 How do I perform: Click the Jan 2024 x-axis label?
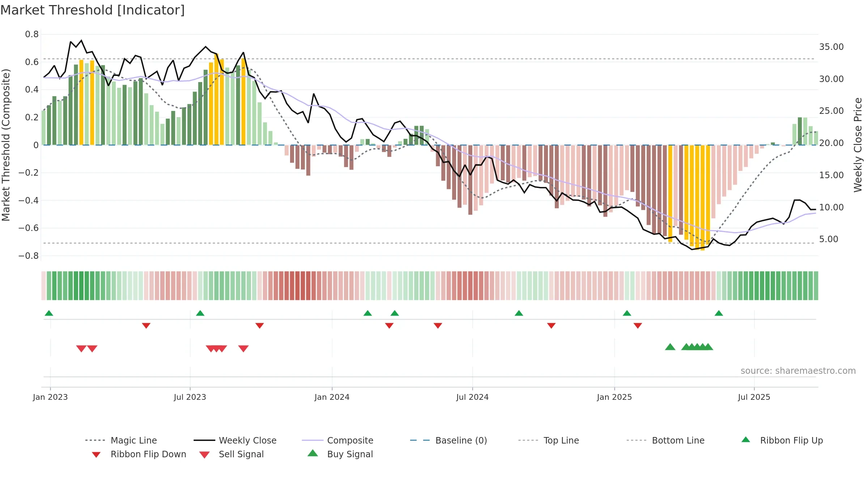332,397
